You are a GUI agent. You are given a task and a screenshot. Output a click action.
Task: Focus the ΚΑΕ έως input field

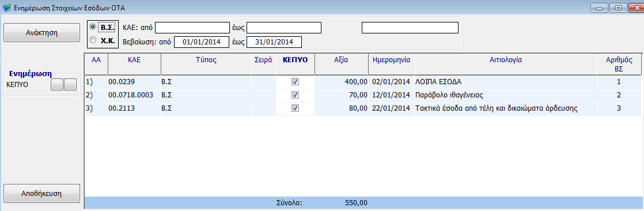coord(284,28)
